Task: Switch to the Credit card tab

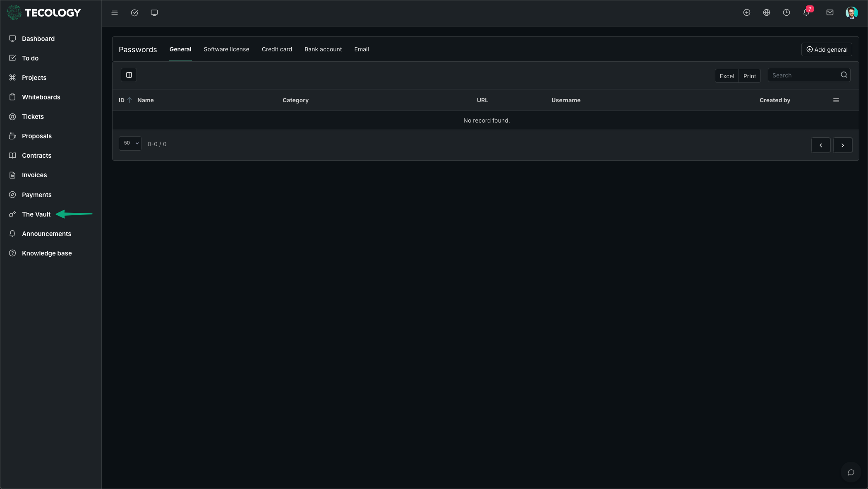Action: (277, 49)
